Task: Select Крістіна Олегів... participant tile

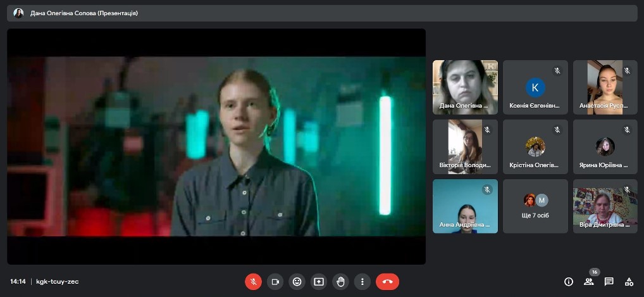Action: pyautogui.click(x=536, y=147)
